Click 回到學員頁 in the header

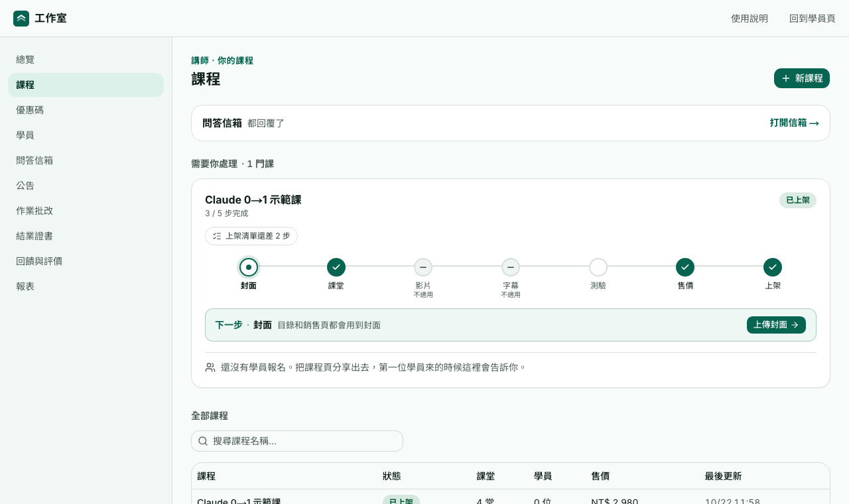tap(813, 19)
